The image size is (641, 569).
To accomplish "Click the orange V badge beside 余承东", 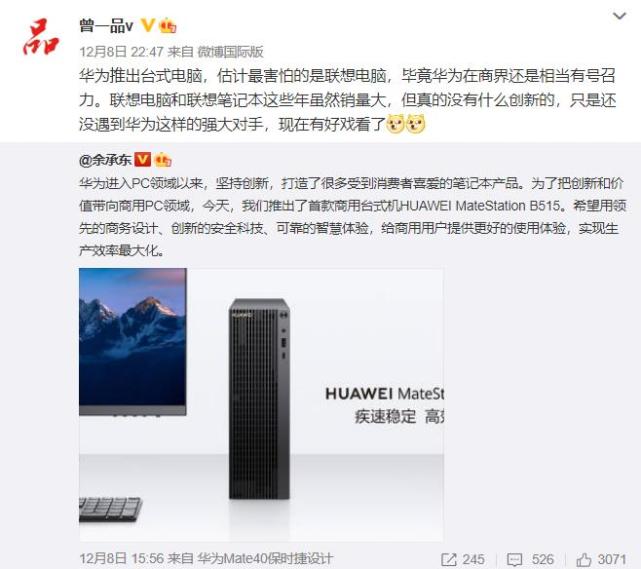I will pos(143,159).
